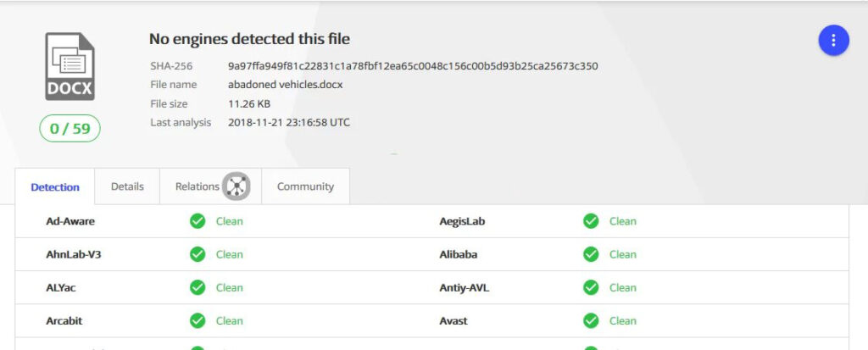Click the ALYac green checkmark icon
Image resolution: width=868 pixels, height=350 pixels.
coord(198,287)
